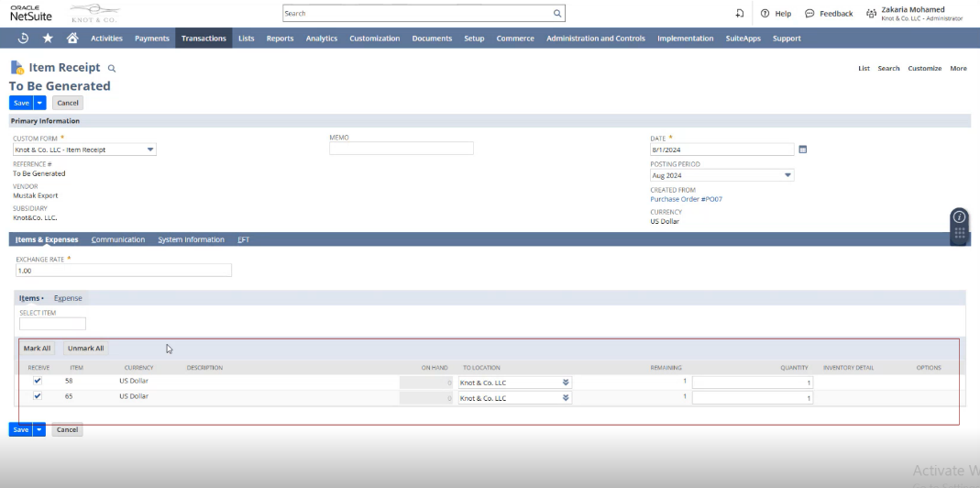Click the floating info assistant icon
The height and width of the screenshot is (488, 980).
tap(959, 217)
